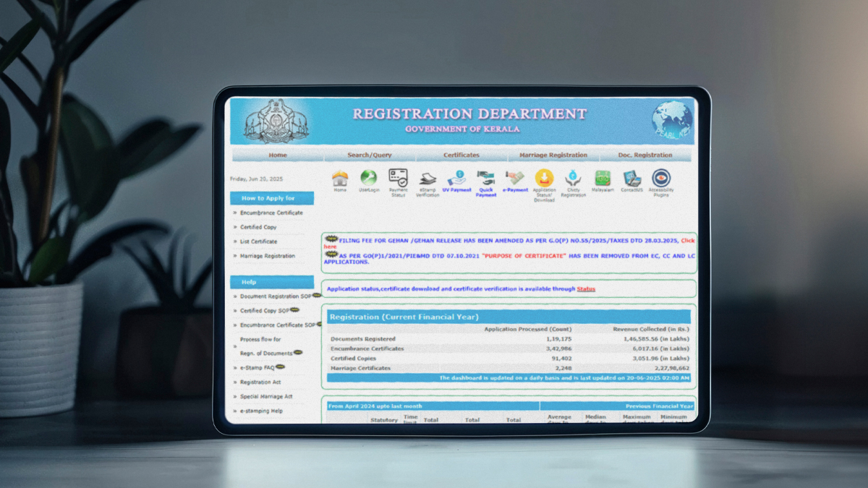
Task: Switch to Malayalam language icon
Action: tap(603, 178)
